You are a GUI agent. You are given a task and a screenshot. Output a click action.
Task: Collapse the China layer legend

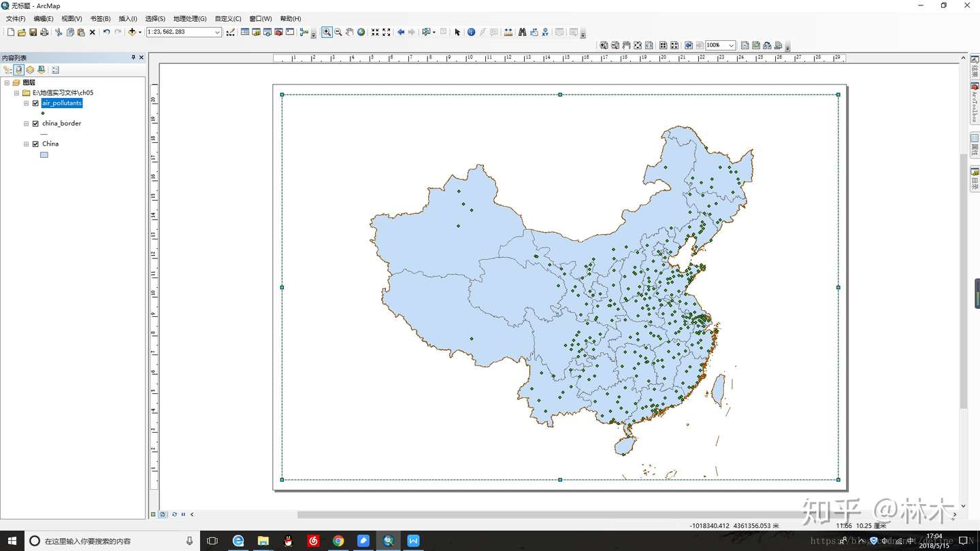pyautogui.click(x=27, y=144)
